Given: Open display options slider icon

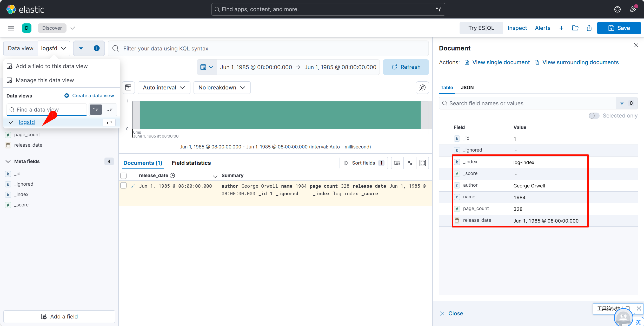Looking at the screenshot, I should [x=410, y=163].
